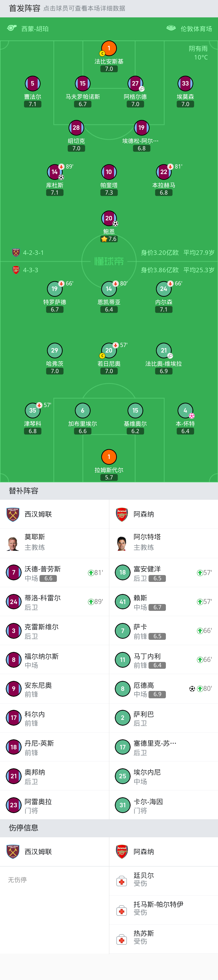Click the Arsenal crest in injury section
The height and width of the screenshot is (980, 218).
[122, 852]
